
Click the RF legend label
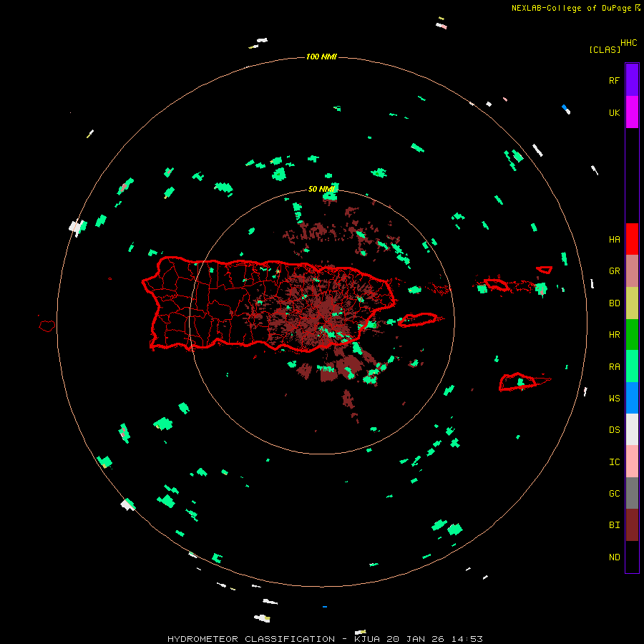614,80
